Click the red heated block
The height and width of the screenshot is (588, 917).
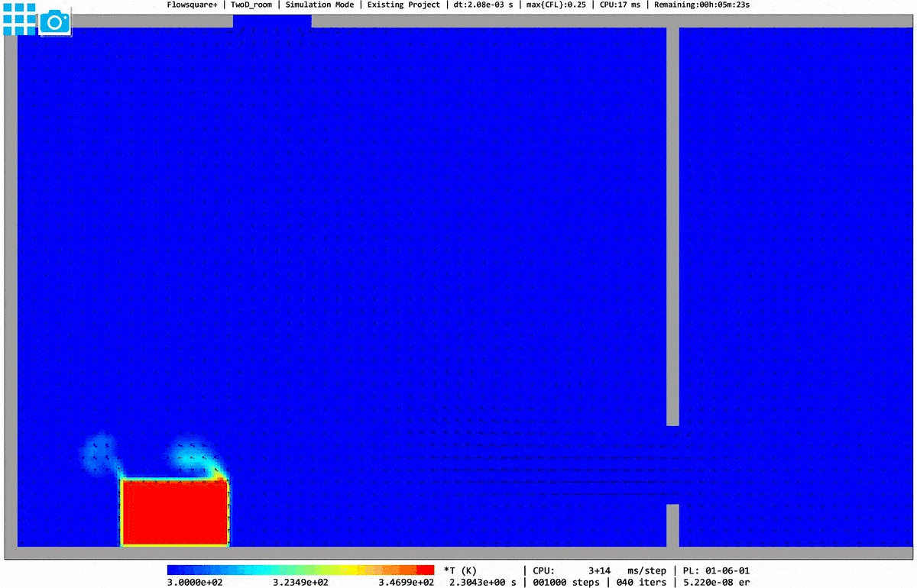175,512
